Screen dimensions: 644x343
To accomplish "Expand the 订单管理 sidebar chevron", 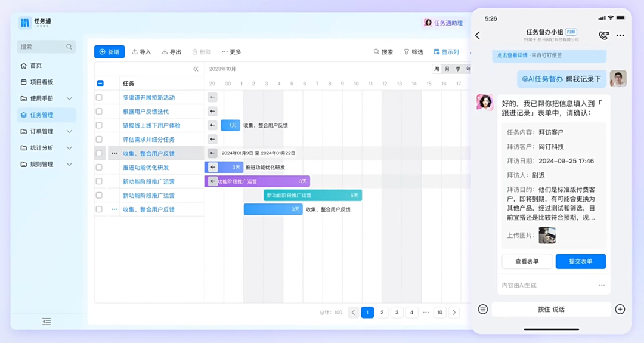I will pos(69,131).
